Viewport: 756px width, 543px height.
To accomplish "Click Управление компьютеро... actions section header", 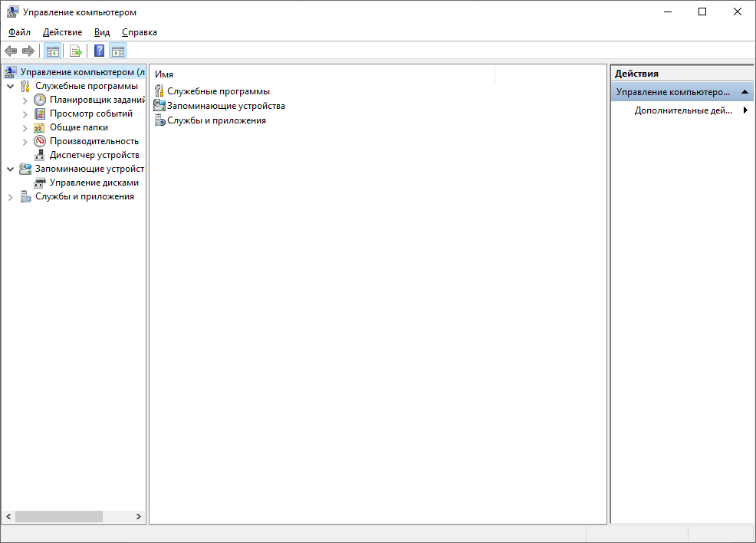I will pos(682,91).
